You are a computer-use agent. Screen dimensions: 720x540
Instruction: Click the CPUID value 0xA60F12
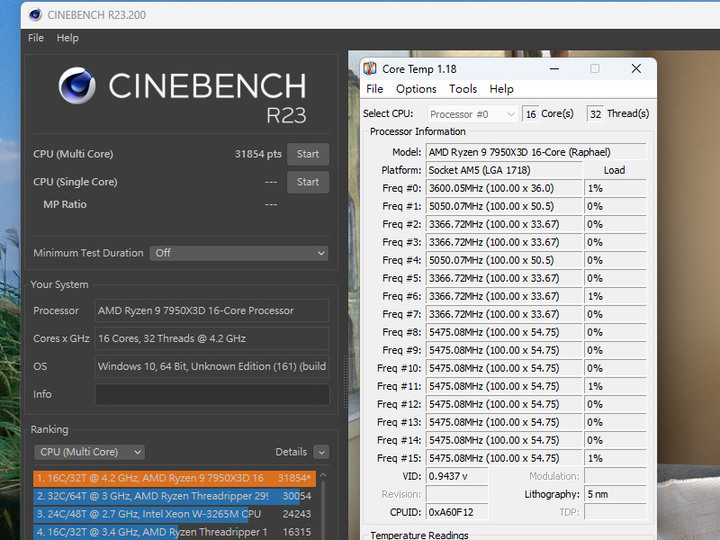pyautogui.click(x=457, y=512)
